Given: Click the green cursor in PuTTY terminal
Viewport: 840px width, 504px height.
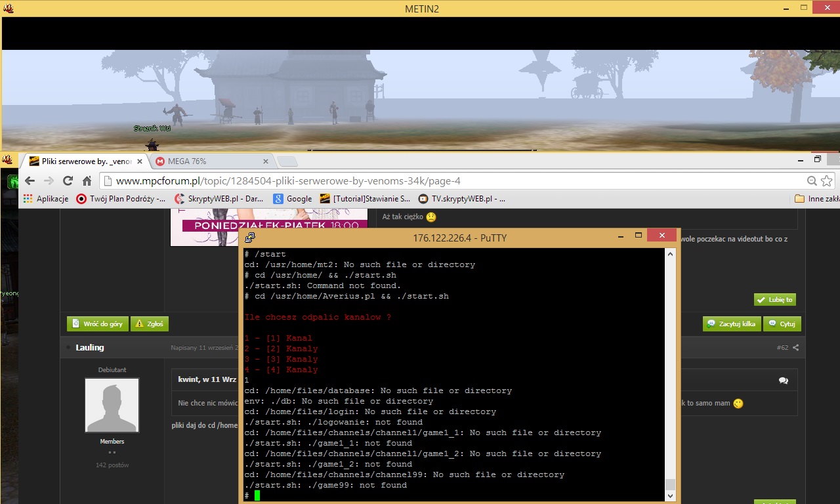Looking at the screenshot, I should tap(257, 495).
